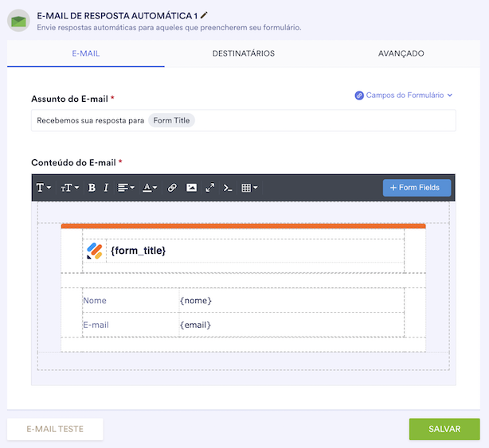Open the Avançado tab

click(x=401, y=53)
